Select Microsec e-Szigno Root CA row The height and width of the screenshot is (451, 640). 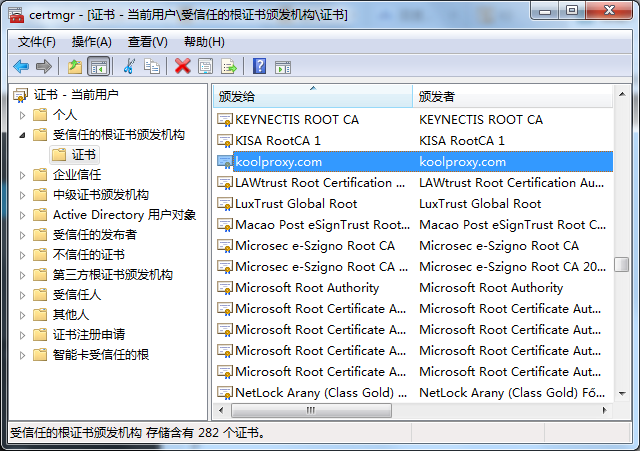[415, 246]
